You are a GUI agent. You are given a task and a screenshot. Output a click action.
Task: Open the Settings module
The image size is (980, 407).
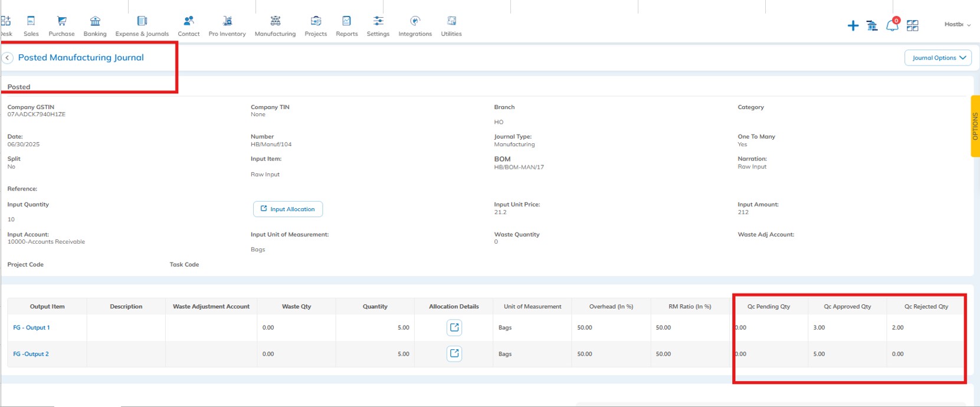pos(378,27)
